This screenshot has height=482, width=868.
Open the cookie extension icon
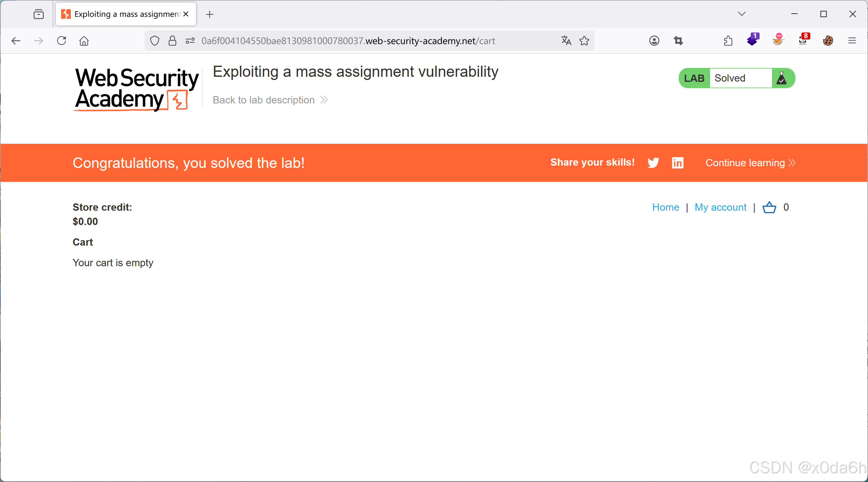[x=827, y=41]
